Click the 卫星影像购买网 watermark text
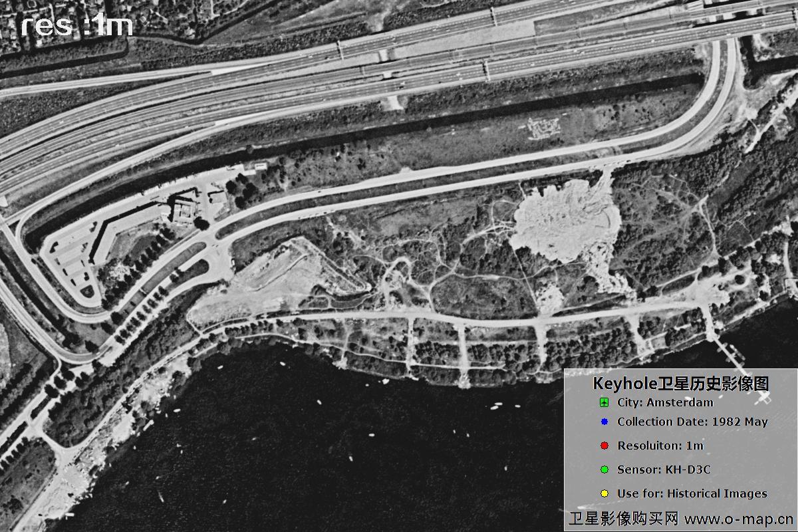The height and width of the screenshot is (532, 798). point(624,518)
